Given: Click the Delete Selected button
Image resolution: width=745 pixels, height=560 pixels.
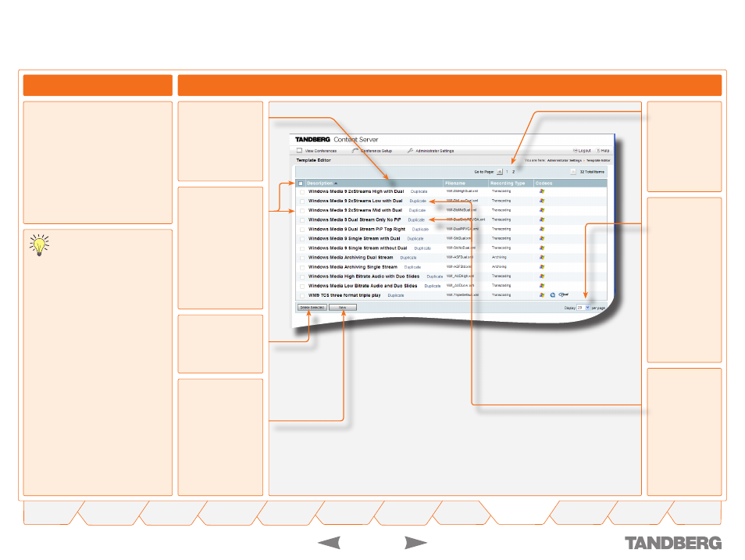Looking at the screenshot, I should [x=312, y=308].
